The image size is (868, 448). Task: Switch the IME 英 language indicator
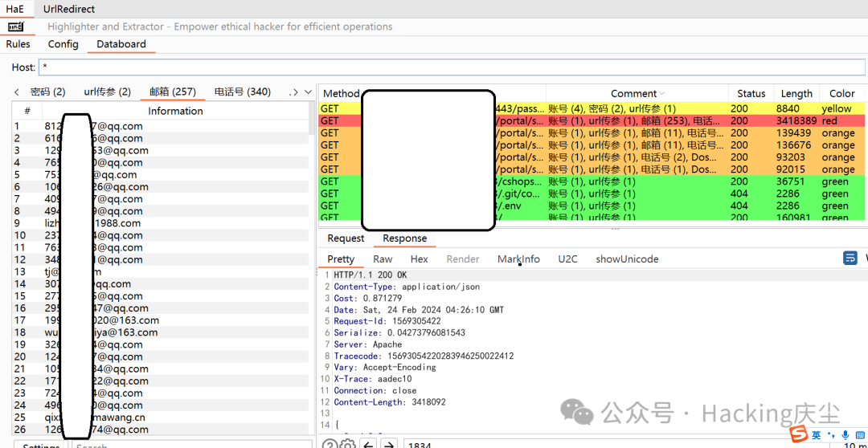pyautogui.click(x=817, y=434)
